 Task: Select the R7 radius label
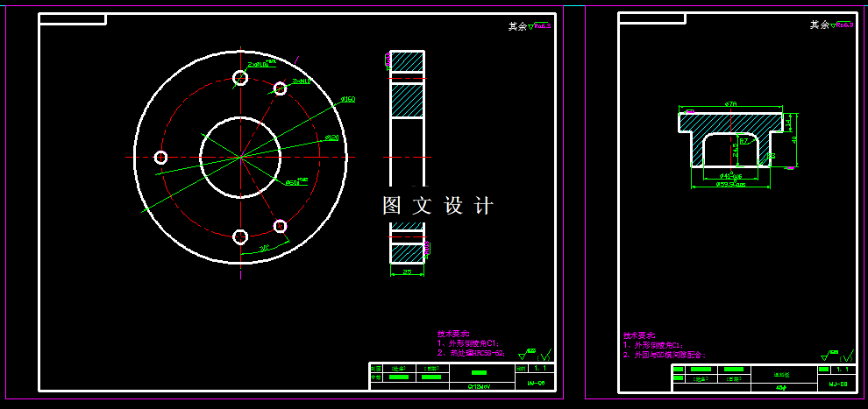744,141
